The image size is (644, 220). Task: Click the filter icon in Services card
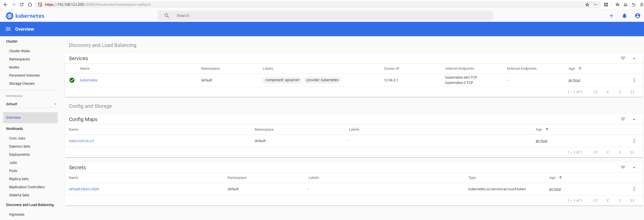coord(623,58)
